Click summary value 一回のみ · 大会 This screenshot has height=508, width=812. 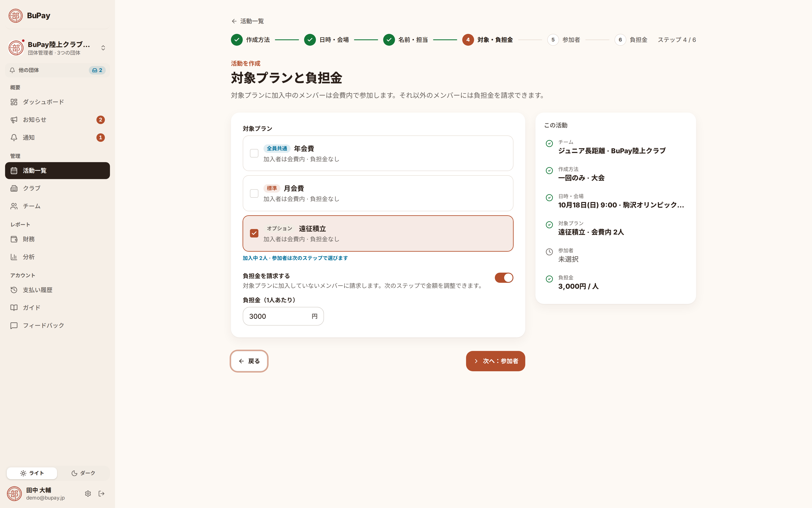pos(581,178)
